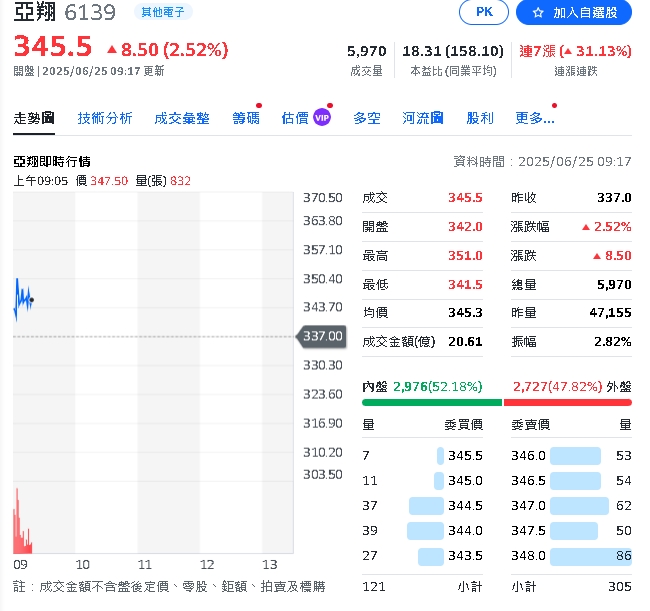Expand the 更多... menu

coord(535,118)
